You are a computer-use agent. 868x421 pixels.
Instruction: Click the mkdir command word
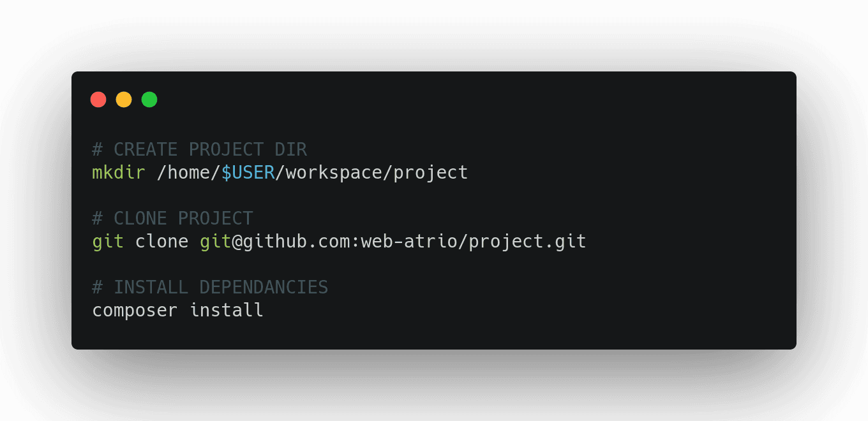click(119, 173)
